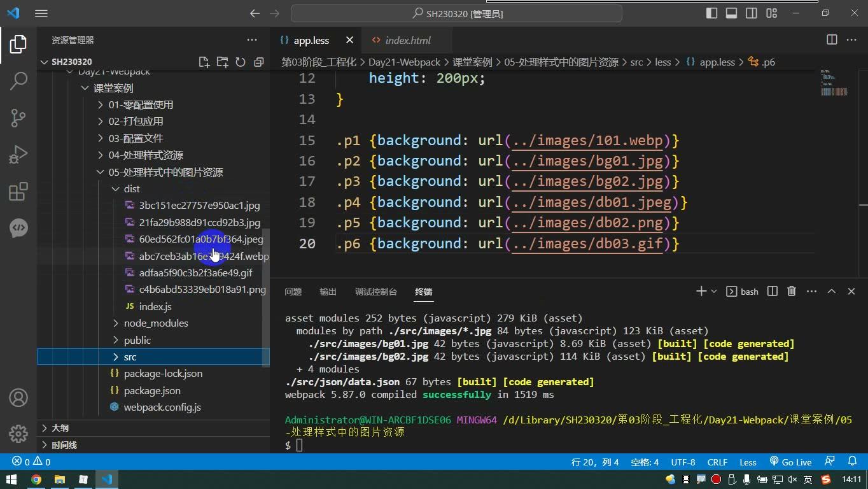
Task: Toggle the primary side bar layout button
Action: 712,13
